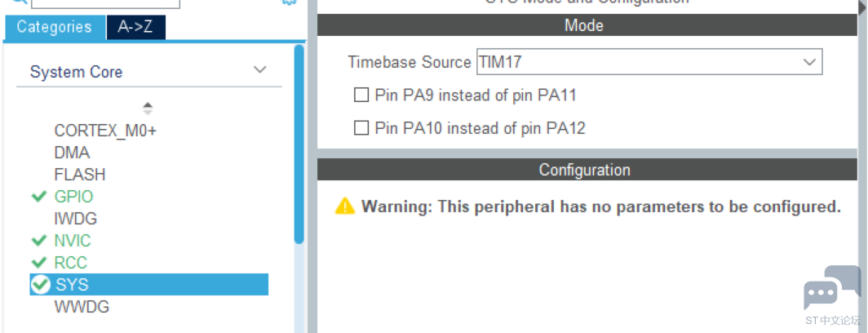This screenshot has height=333, width=868.
Task: Enable Pin PA9 instead of pin PA11
Action: 361,95
